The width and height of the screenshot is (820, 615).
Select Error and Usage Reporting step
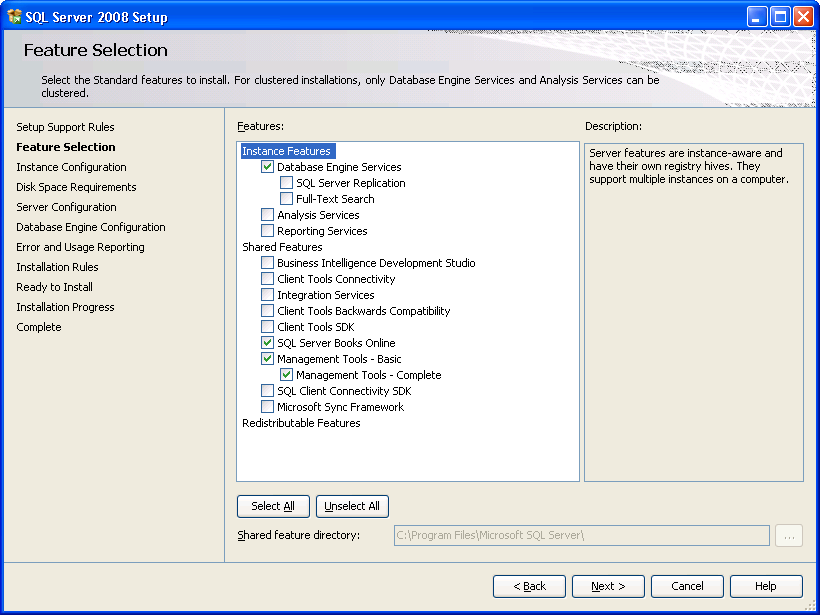coord(81,247)
